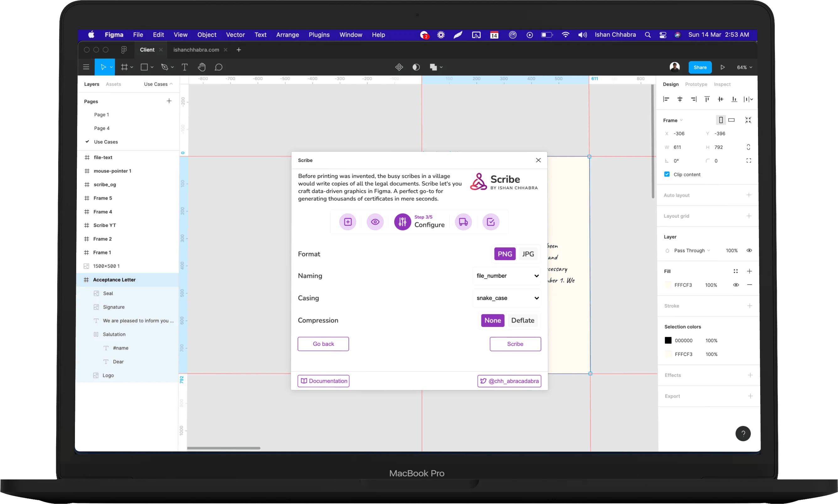Select portrait frame orientation
Image resolution: width=838 pixels, height=504 pixels.
[721, 120]
